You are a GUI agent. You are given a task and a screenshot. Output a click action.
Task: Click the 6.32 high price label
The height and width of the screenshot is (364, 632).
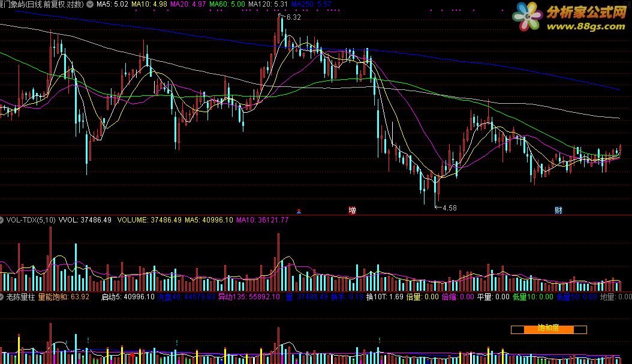click(x=293, y=17)
